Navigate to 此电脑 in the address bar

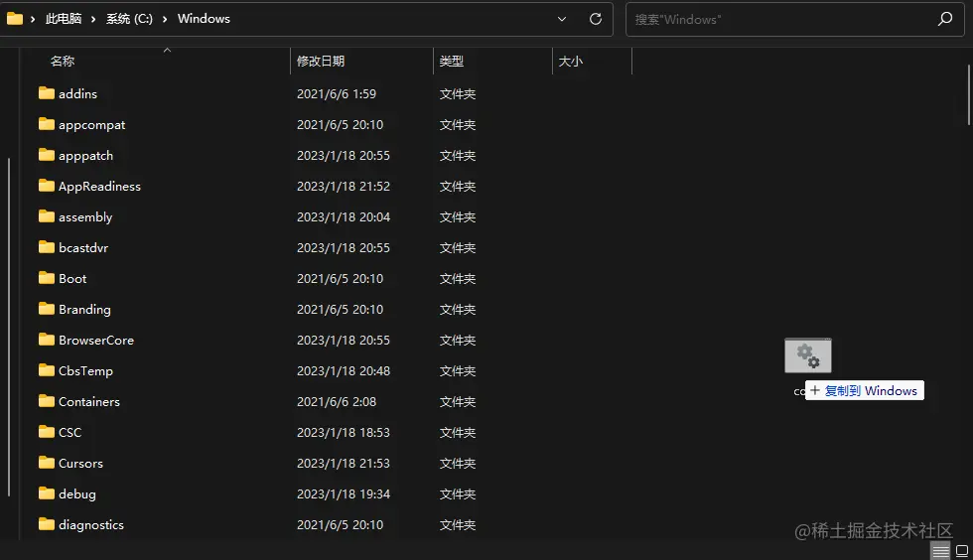point(64,19)
